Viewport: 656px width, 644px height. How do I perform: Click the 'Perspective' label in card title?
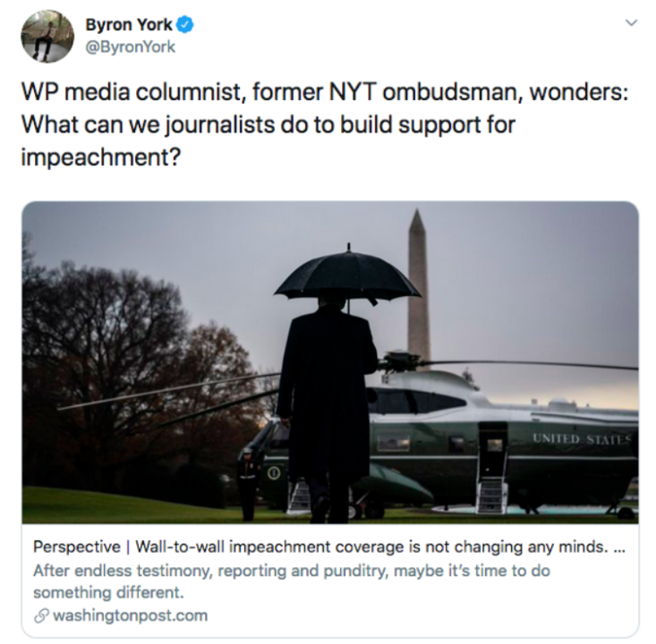point(77,547)
